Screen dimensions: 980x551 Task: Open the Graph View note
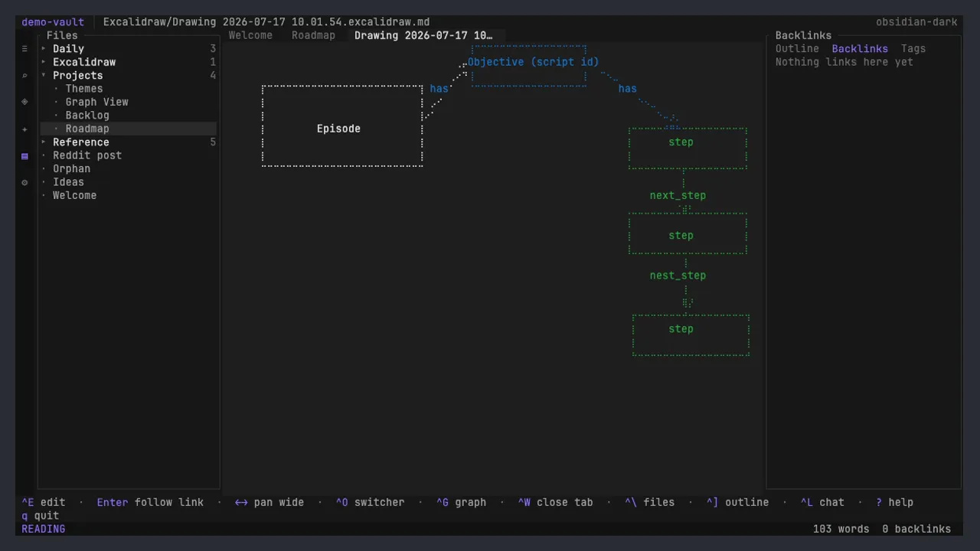tap(96, 102)
